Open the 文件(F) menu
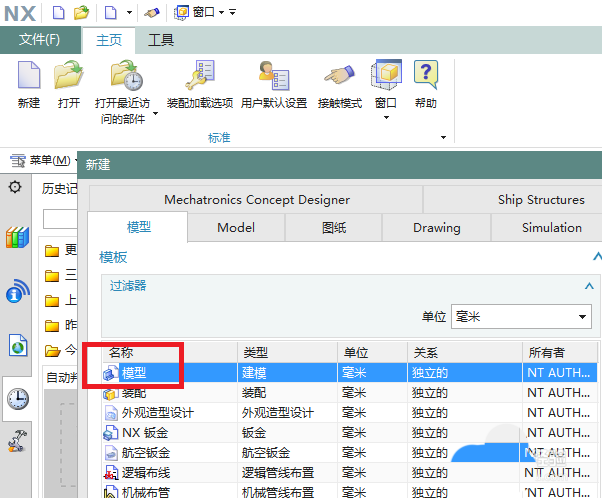602x498 pixels. [40, 40]
